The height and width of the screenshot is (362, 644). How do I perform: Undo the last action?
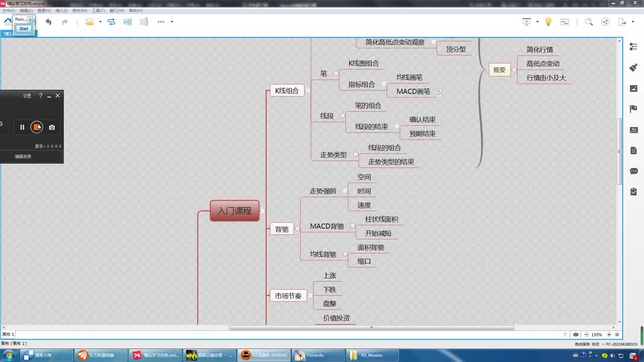[48, 22]
